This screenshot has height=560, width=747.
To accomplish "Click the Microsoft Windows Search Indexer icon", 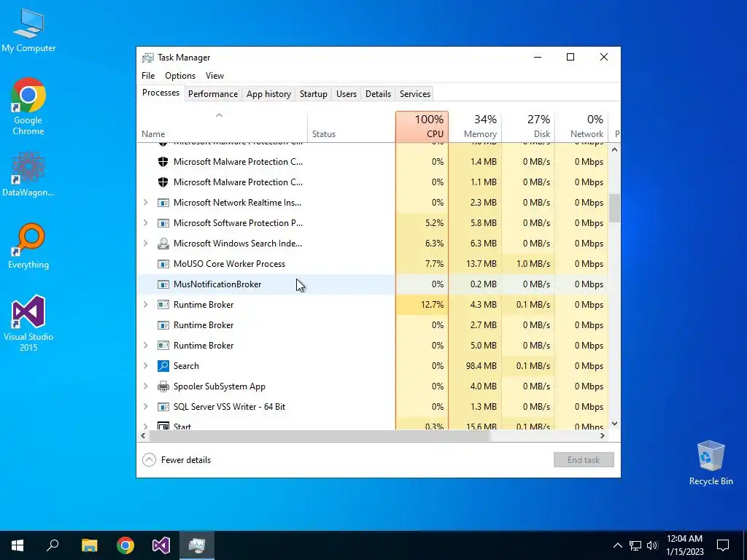I will [163, 244].
